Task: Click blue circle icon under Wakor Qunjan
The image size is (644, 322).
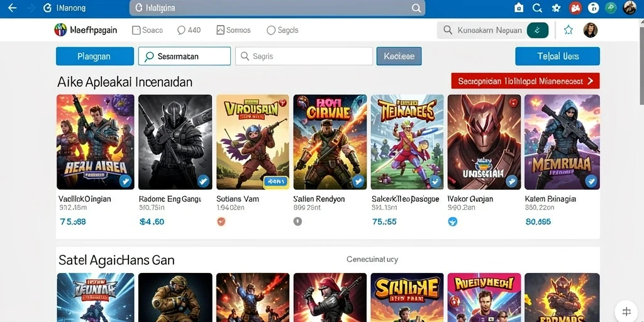Action: (x=453, y=222)
